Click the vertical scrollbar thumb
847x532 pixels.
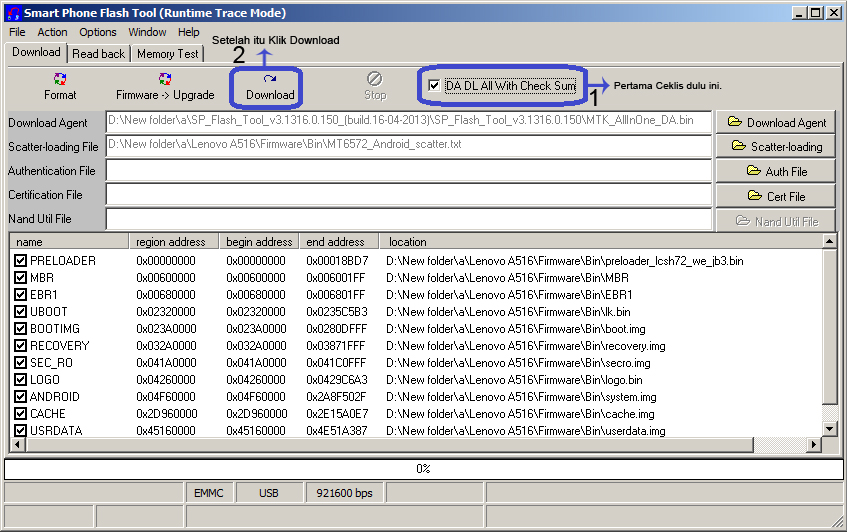coord(830,326)
